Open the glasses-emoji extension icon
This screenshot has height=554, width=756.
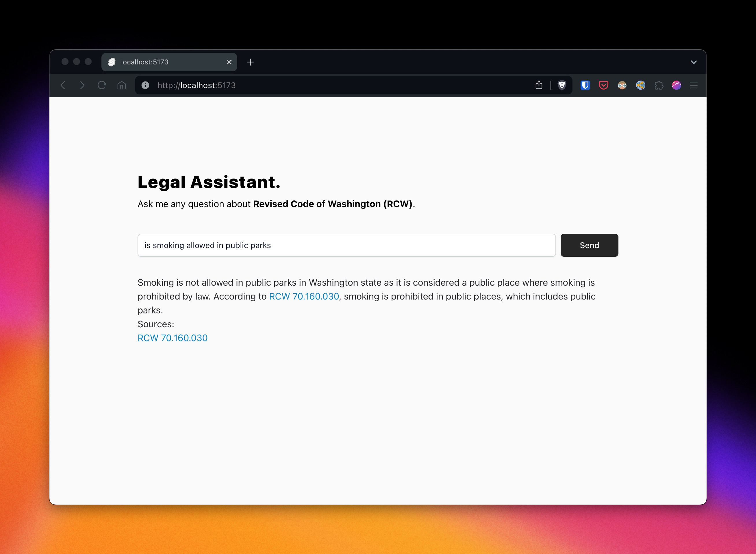622,85
